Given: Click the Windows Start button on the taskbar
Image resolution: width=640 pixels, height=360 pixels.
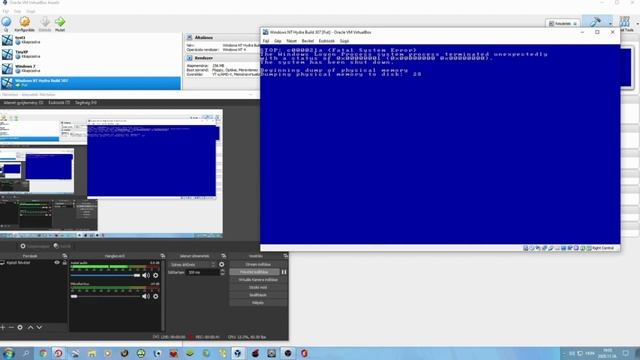Looking at the screenshot, I should pyautogui.click(x=8, y=353).
